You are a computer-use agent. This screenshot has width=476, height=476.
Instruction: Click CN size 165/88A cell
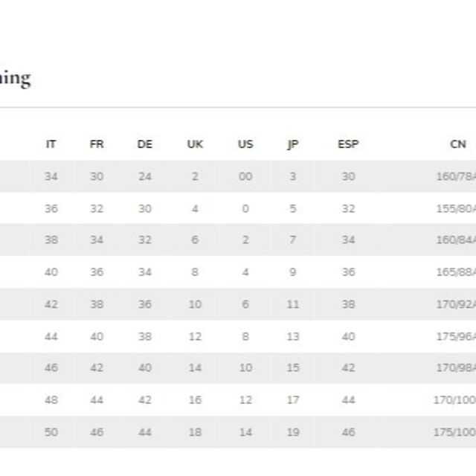click(x=456, y=272)
